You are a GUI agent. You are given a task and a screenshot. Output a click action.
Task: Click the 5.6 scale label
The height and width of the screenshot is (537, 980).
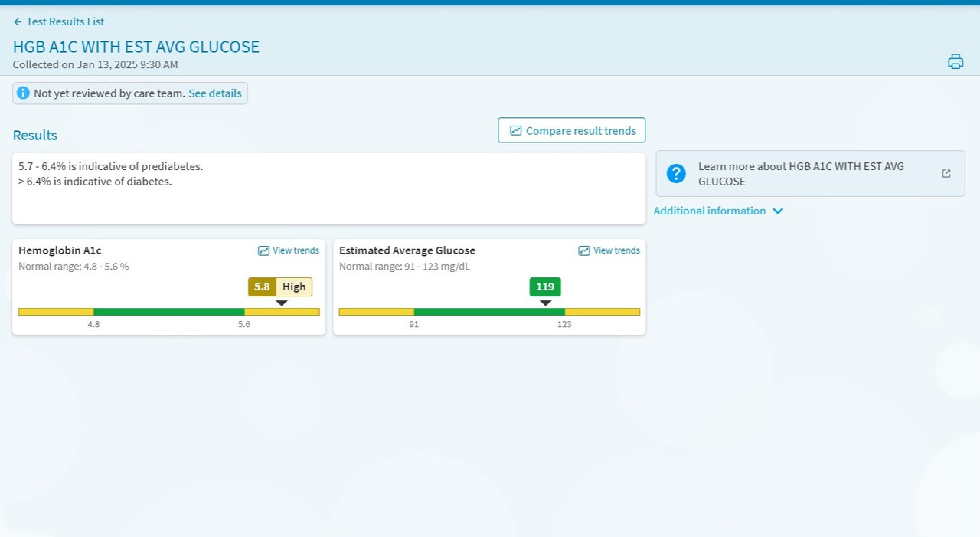pos(243,324)
